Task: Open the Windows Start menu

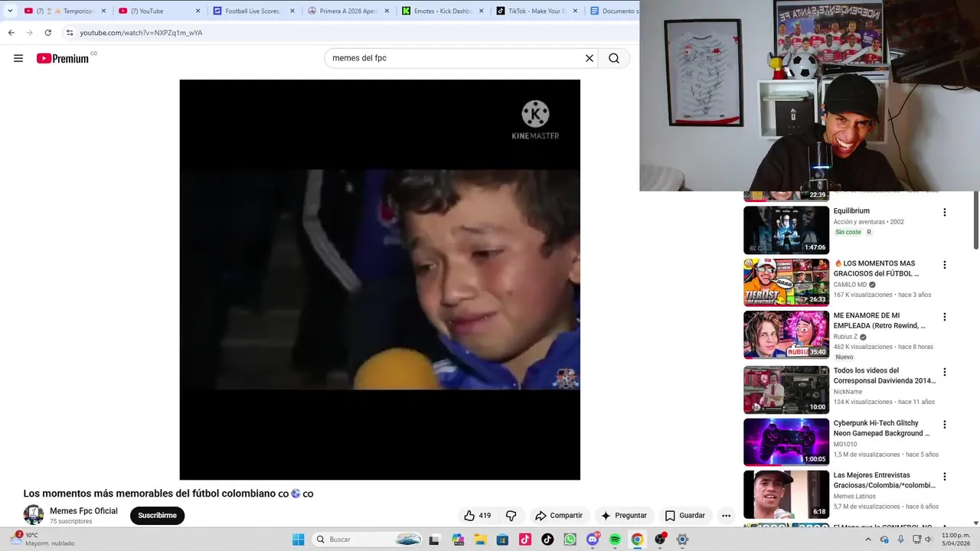Action: 298,540
